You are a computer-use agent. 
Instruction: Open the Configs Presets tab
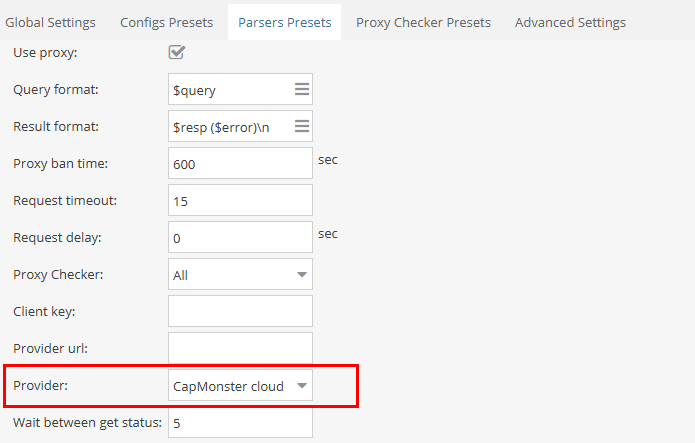click(x=167, y=23)
